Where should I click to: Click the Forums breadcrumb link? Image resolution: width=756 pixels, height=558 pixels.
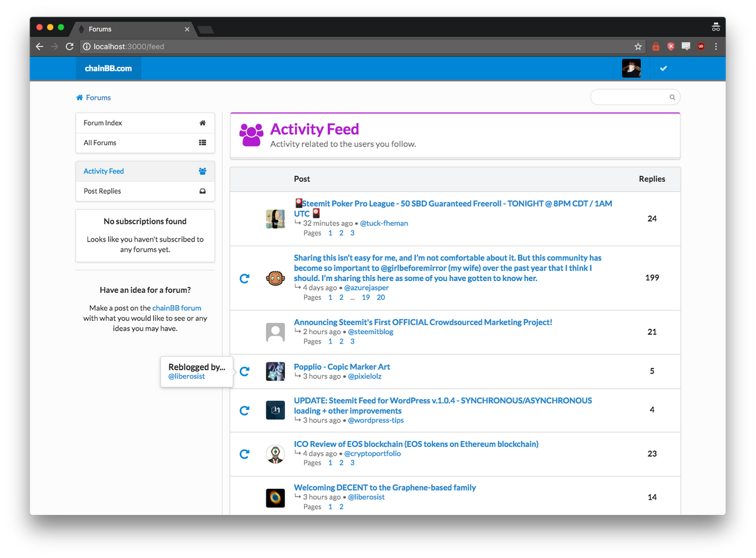pyautogui.click(x=93, y=98)
